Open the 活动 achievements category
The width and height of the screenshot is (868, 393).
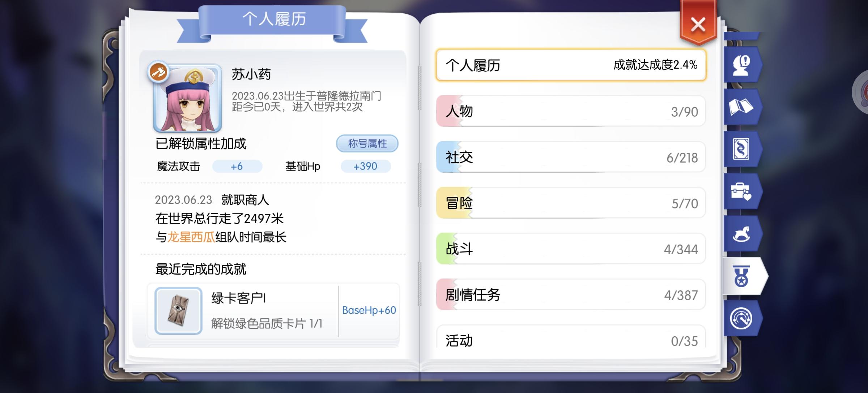(x=571, y=339)
